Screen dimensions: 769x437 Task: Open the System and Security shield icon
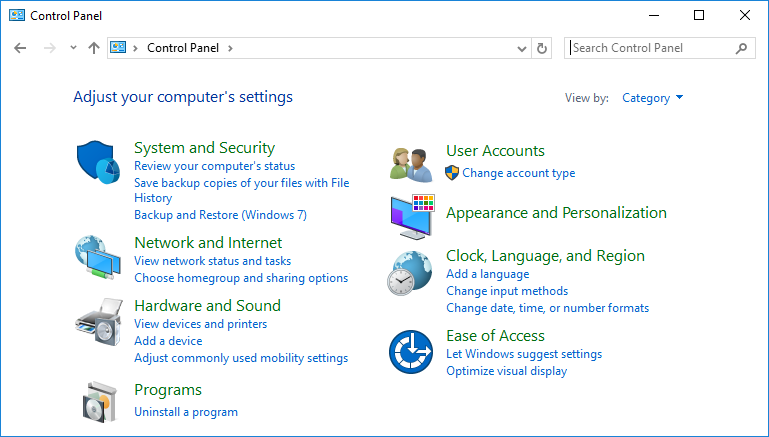point(99,162)
